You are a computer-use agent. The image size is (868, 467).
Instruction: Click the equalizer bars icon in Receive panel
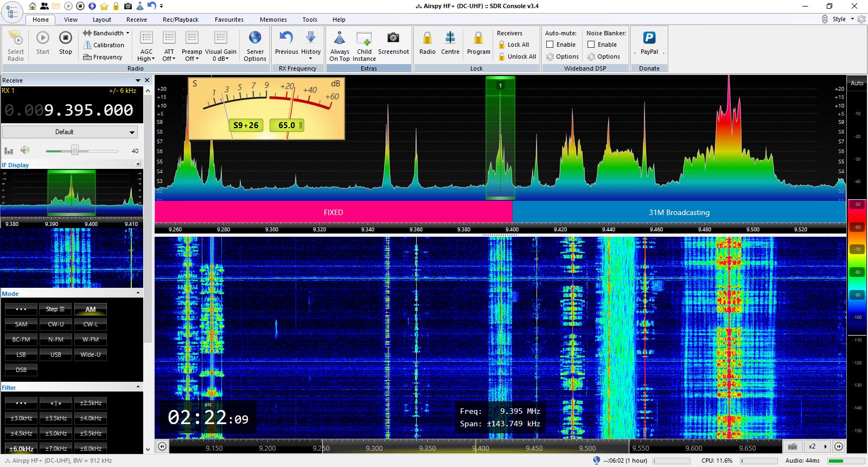[9, 151]
